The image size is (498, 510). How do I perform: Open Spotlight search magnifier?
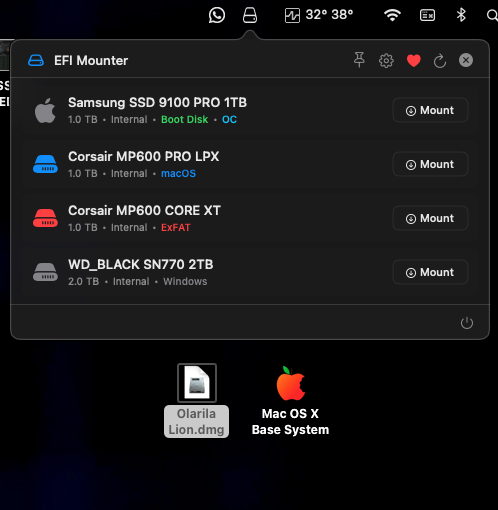coord(492,16)
